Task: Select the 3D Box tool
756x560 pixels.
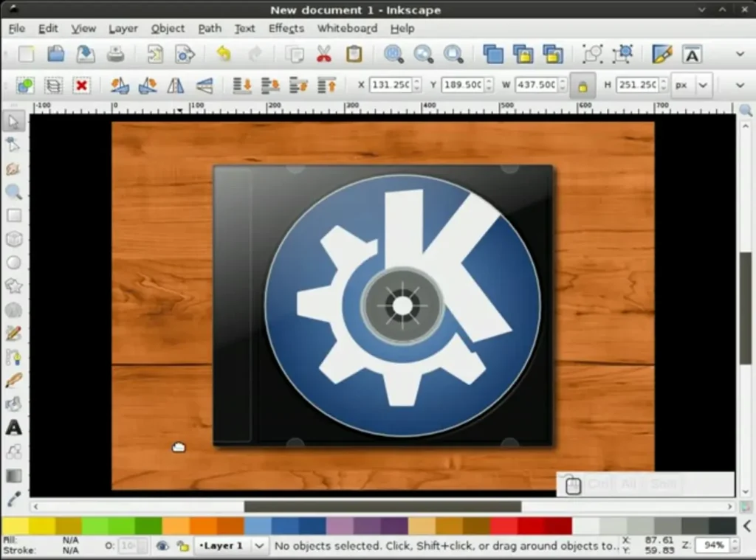Action: pyautogui.click(x=13, y=239)
